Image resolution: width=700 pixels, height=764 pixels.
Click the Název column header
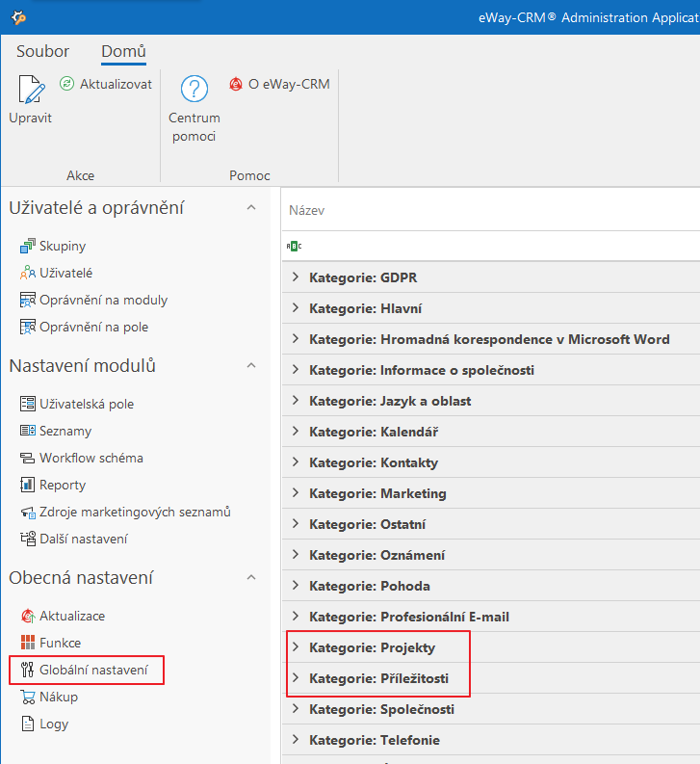(x=490, y=210)
